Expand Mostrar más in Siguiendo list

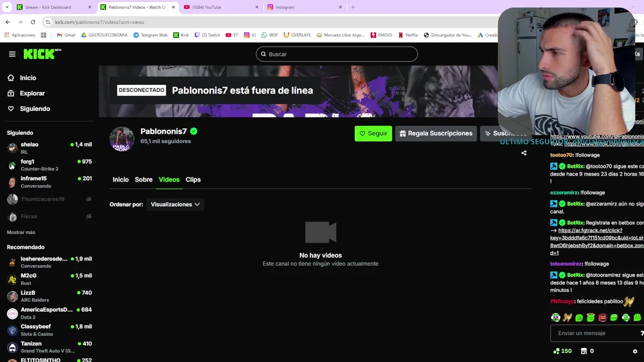coord(21,232)
